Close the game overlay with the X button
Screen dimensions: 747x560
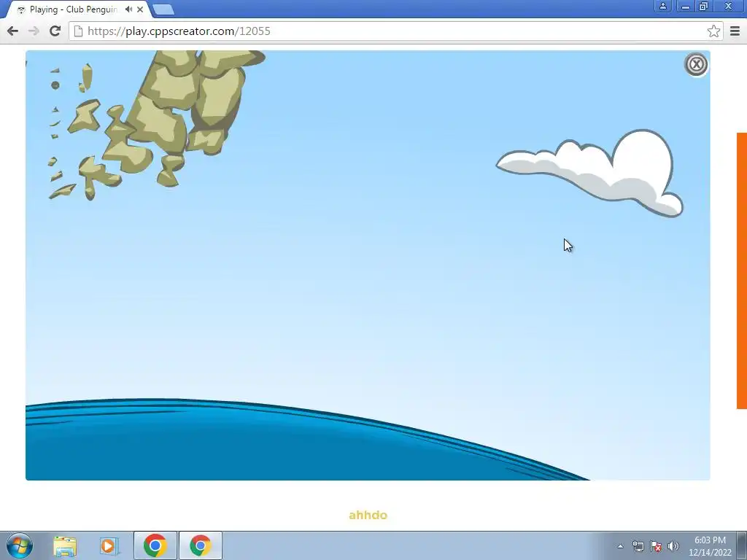(x=696, y=64)
